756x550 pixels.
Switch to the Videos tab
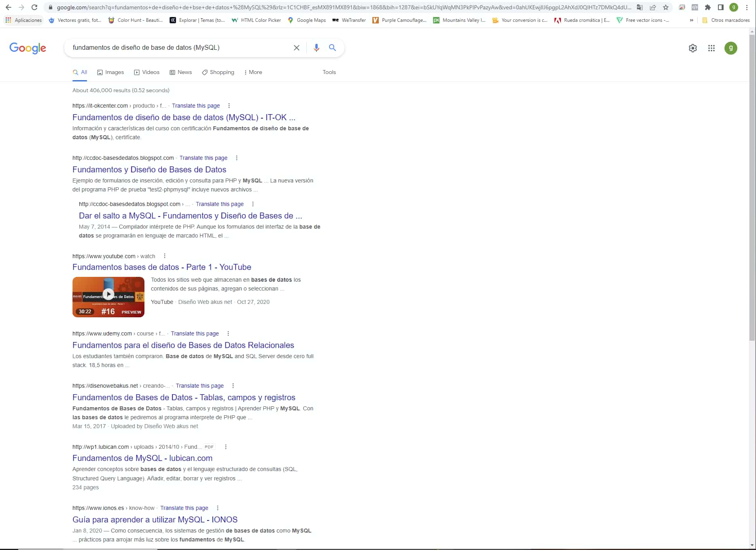(147, 72)
